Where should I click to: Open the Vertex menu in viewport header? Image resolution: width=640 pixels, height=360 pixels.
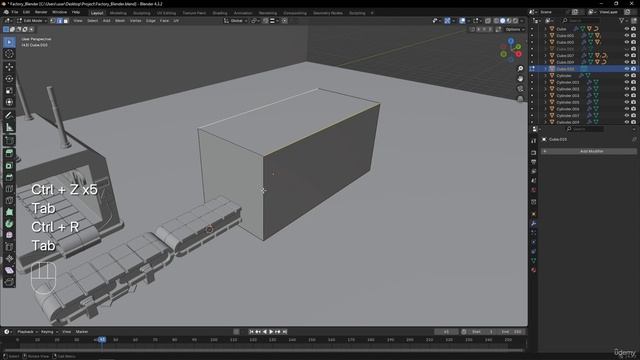click(136, 20)
